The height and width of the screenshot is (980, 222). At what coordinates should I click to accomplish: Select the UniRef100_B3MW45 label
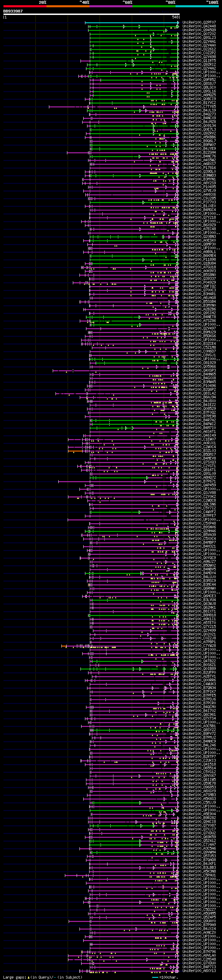(199, 382)
